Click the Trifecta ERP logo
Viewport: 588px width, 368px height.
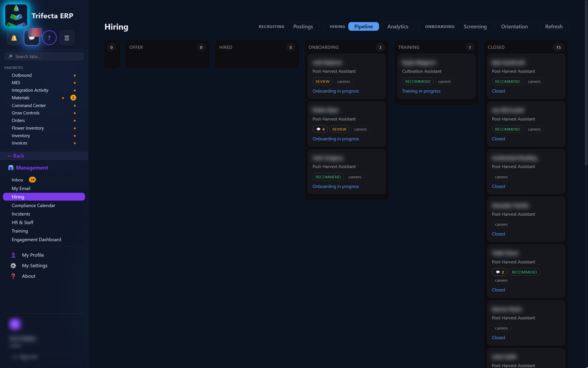tap(16, 15)
